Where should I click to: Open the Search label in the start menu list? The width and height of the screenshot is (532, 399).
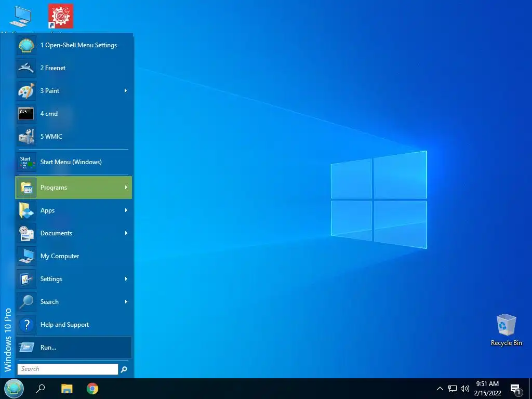[x=49, y=302]
